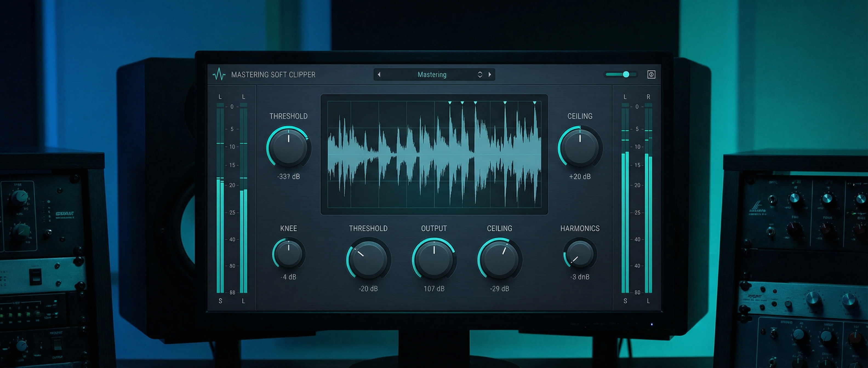This screenshot has height=368, width=868.
Task: Click the -4 dB knee value readout
Action: (x=289, y=277)
